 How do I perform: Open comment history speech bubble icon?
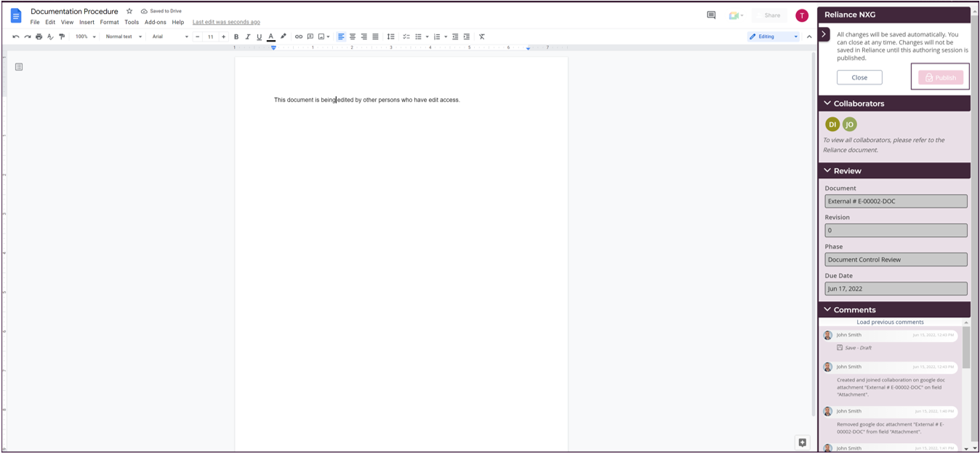[x=711, y=15]
